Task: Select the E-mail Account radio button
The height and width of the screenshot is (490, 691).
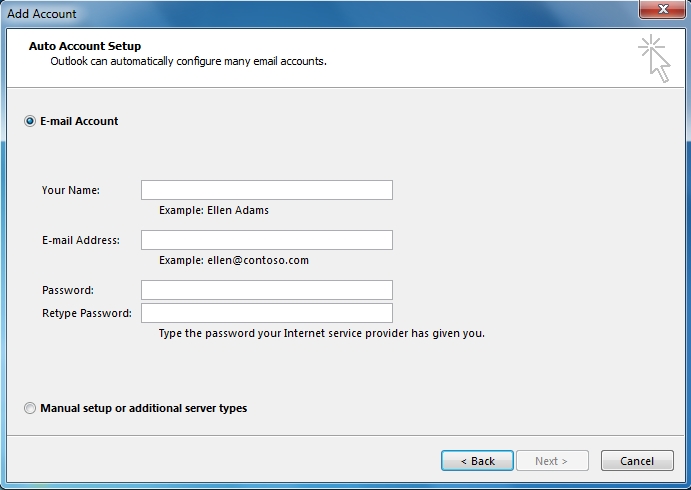Action: (x=30, y=121)
